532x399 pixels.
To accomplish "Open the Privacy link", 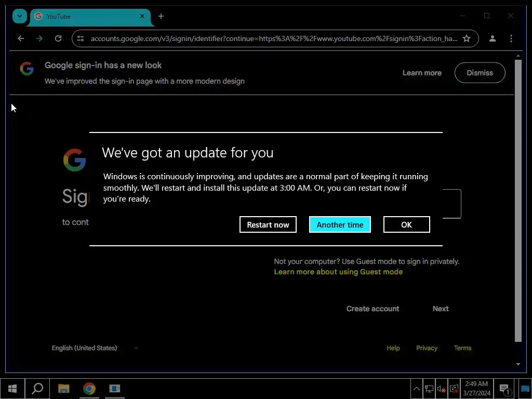I will click(x=427, y=348).
